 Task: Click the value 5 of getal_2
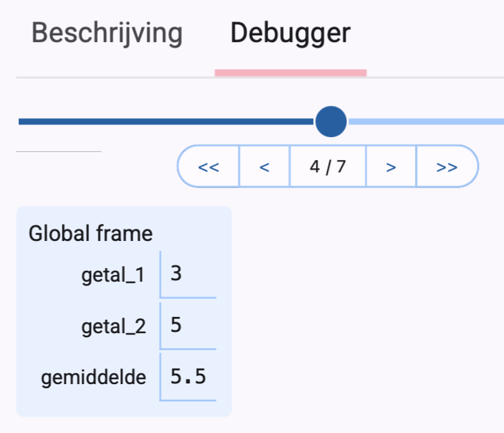point(177,326)
